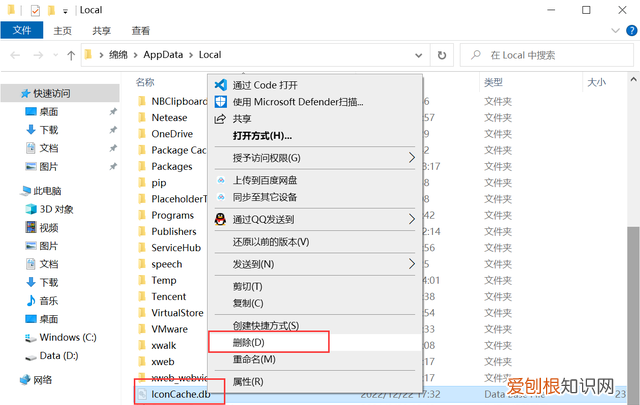Open quick access toolbar customize dropdown
The width and height of the screenshot is (640, 405).
click(65, 11)
